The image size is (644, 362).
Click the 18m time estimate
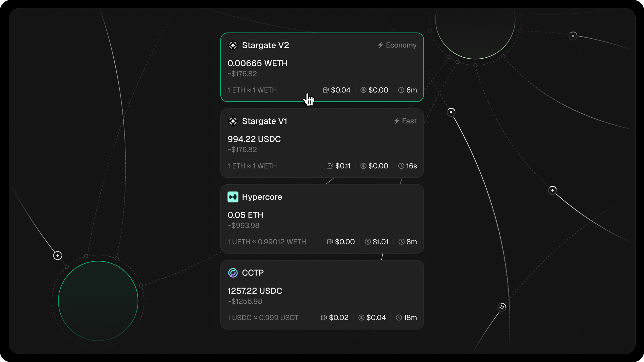[x=410, y=317]
